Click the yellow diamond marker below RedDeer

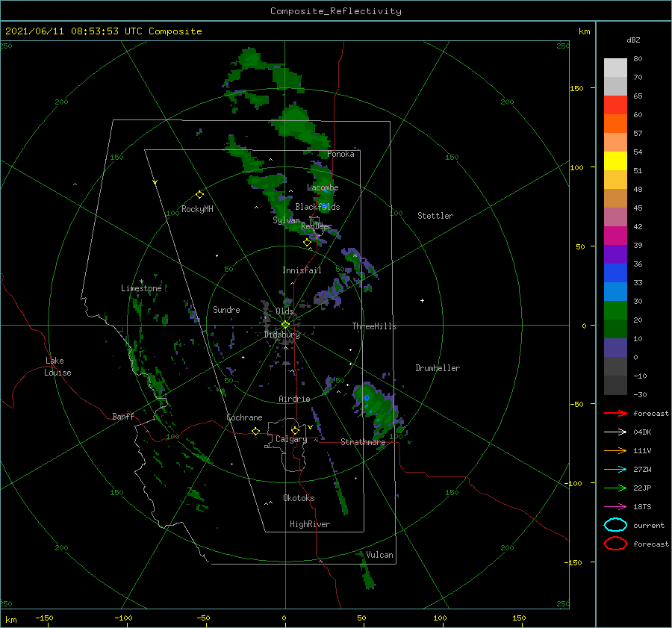[307, 243]
